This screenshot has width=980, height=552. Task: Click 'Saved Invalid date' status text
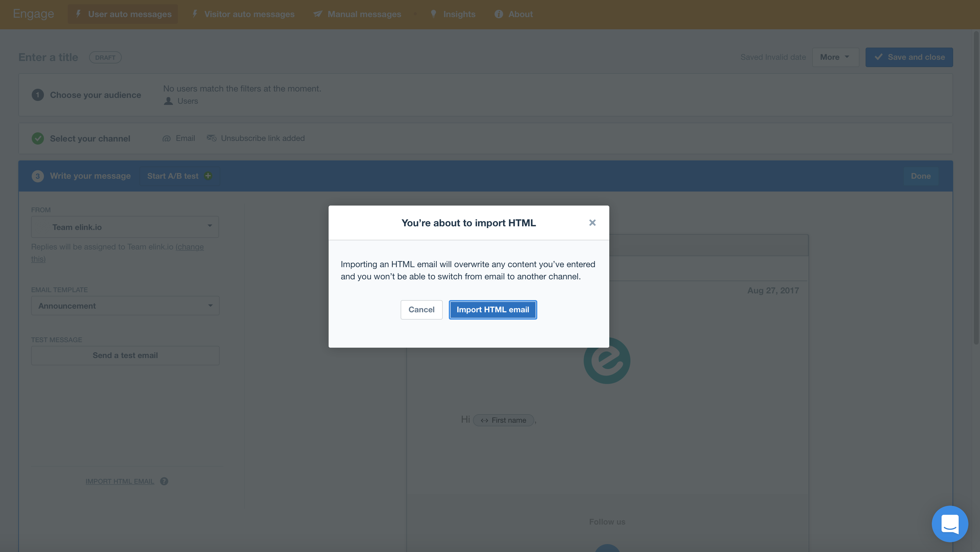coord(773,57)
